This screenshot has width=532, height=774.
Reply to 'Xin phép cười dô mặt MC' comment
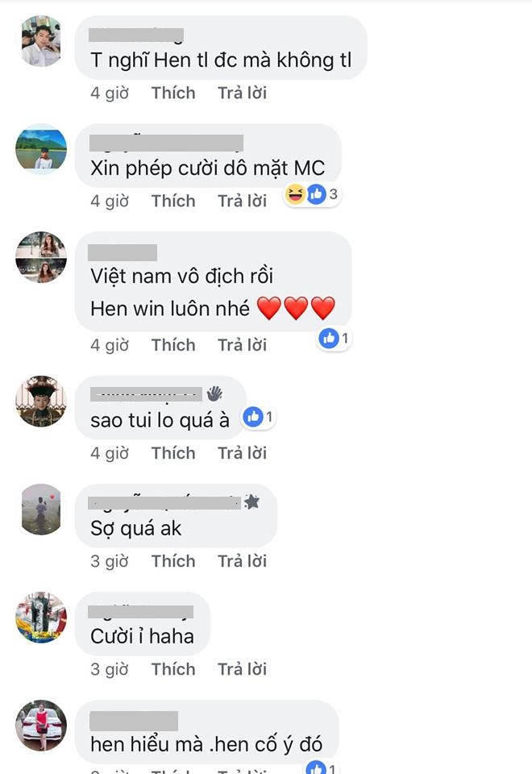[243, 201]
